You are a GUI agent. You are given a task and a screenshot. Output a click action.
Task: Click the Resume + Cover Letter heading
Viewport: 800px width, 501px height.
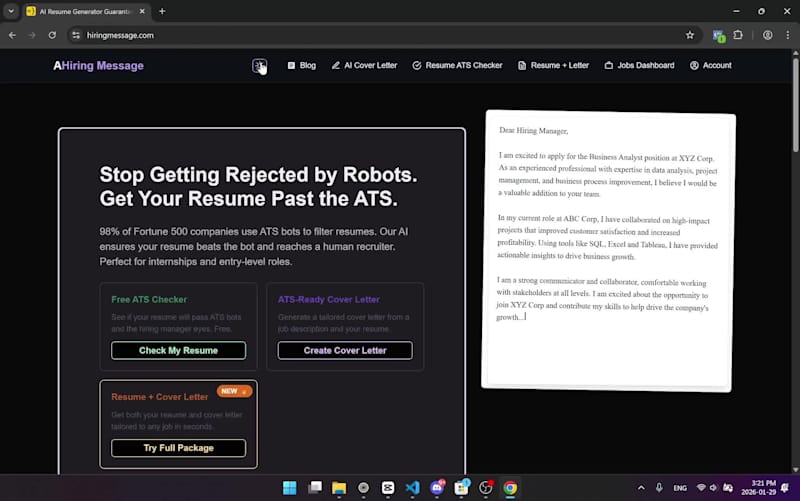click(160, 397)
